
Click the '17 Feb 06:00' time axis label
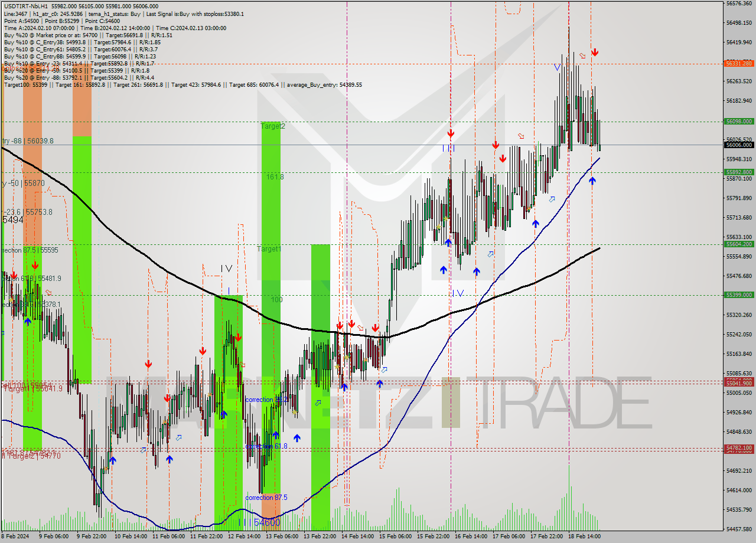pos(509,537)
